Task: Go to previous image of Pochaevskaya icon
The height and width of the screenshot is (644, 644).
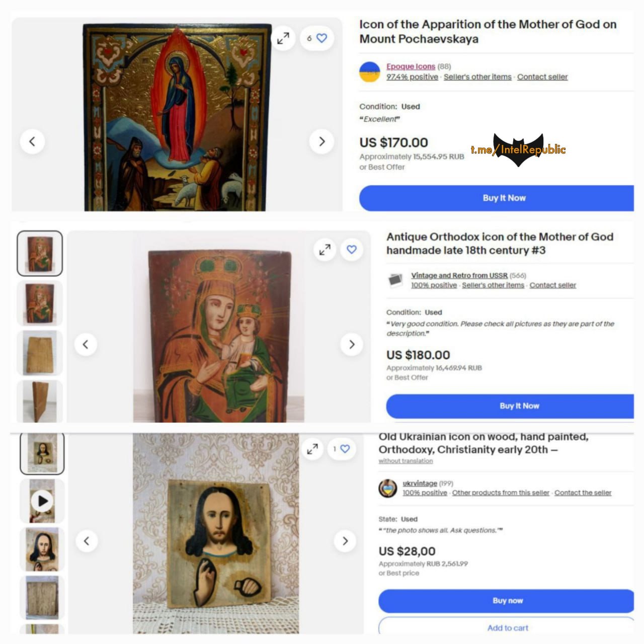Action: (x=32, y=141)
